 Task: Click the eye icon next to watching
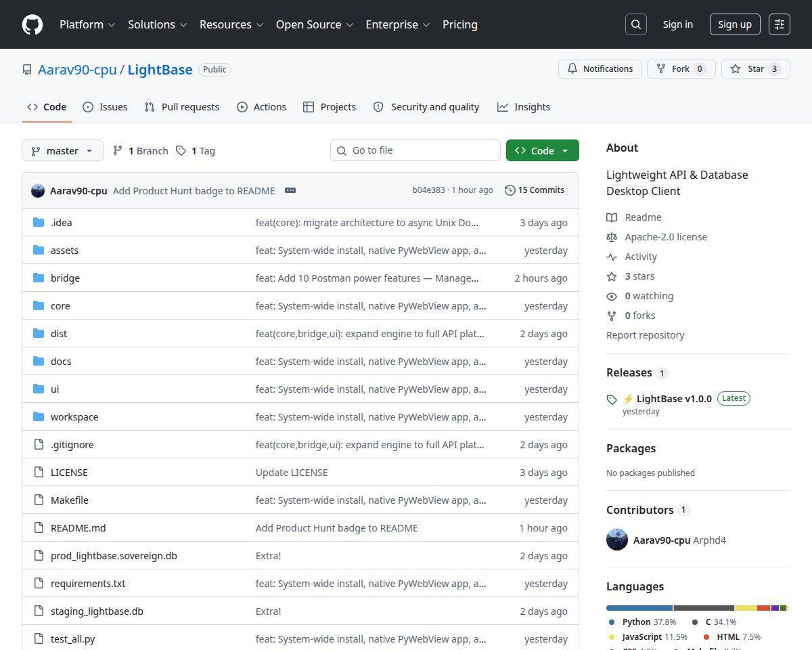point(612,296)
